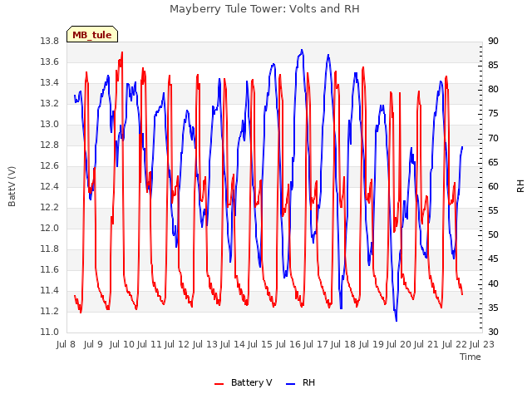
Task: Click the 11.0 left axis tick label
Action: (50, 332)
